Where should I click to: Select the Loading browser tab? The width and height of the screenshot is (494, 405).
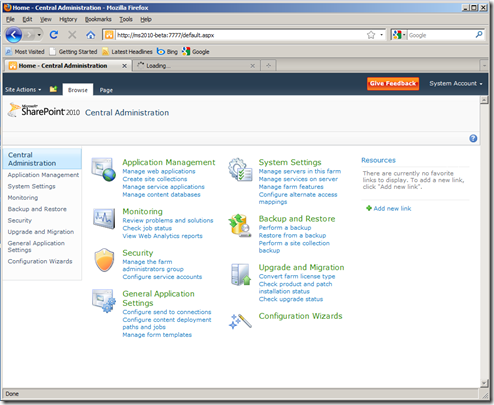[x=196, y=66]
